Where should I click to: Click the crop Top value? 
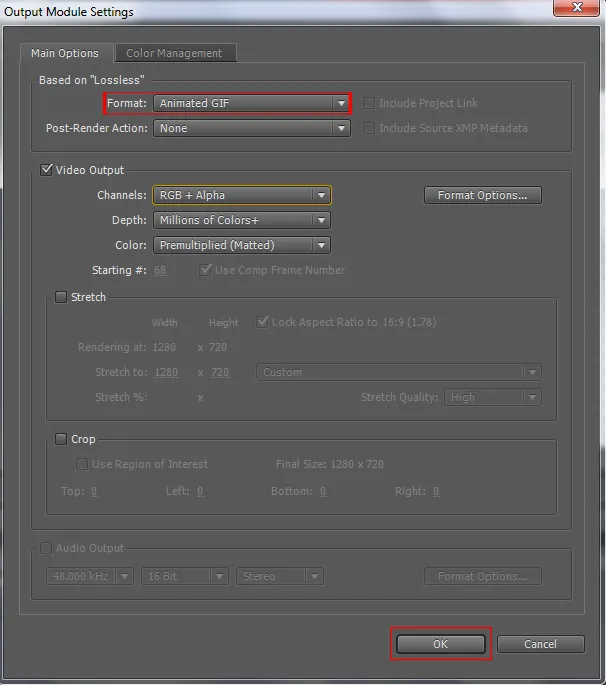94,491
